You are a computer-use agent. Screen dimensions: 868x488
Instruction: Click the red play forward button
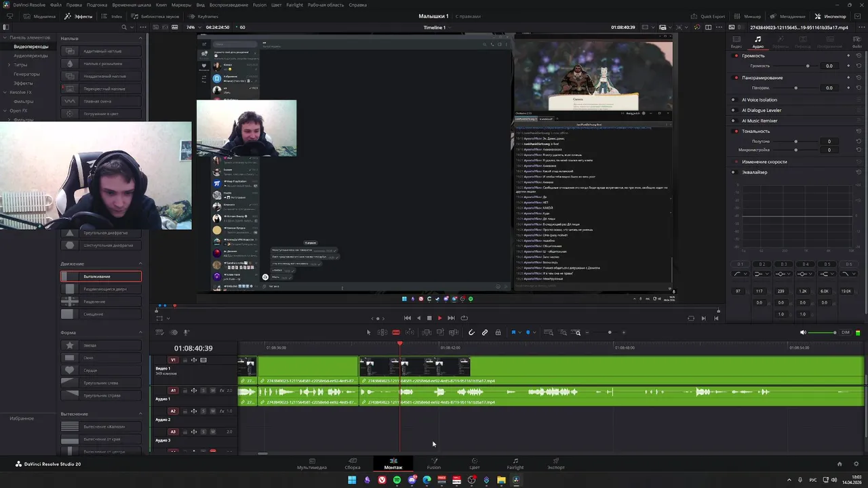coord(439,318)
